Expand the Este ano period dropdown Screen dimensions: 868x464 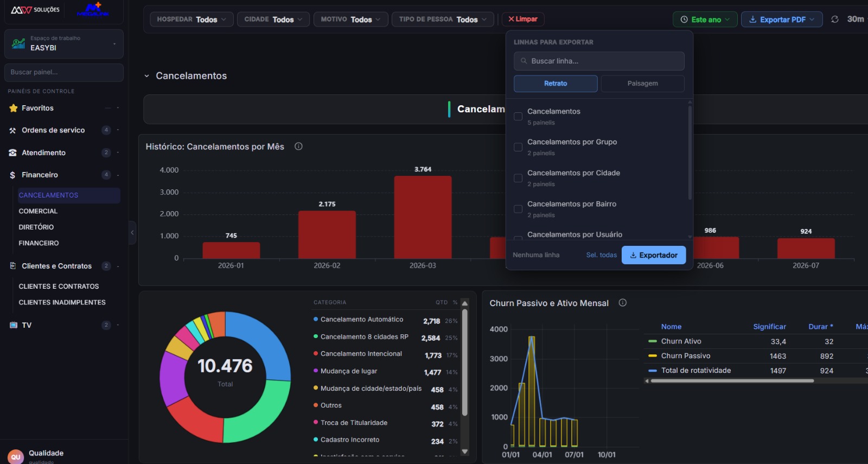[705, 19]
